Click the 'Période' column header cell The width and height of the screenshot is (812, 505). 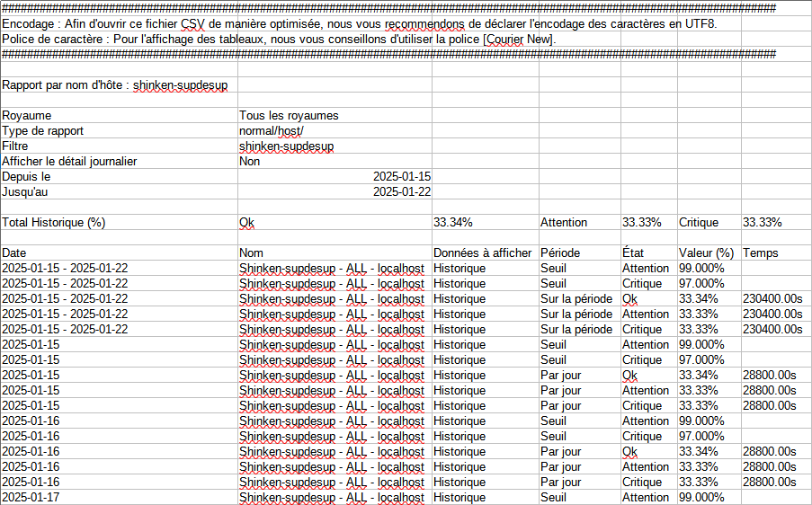560,253
